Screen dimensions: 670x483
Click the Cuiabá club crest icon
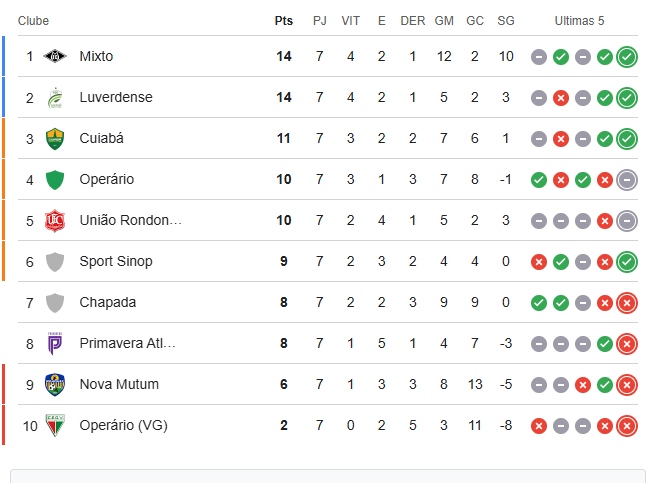tap(54, 138)
